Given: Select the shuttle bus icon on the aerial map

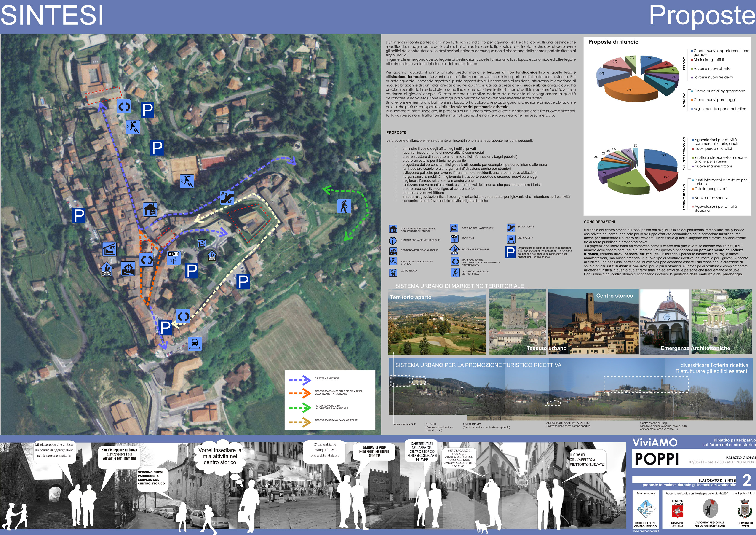Looking at the screenshot, I should click(195, 344).
